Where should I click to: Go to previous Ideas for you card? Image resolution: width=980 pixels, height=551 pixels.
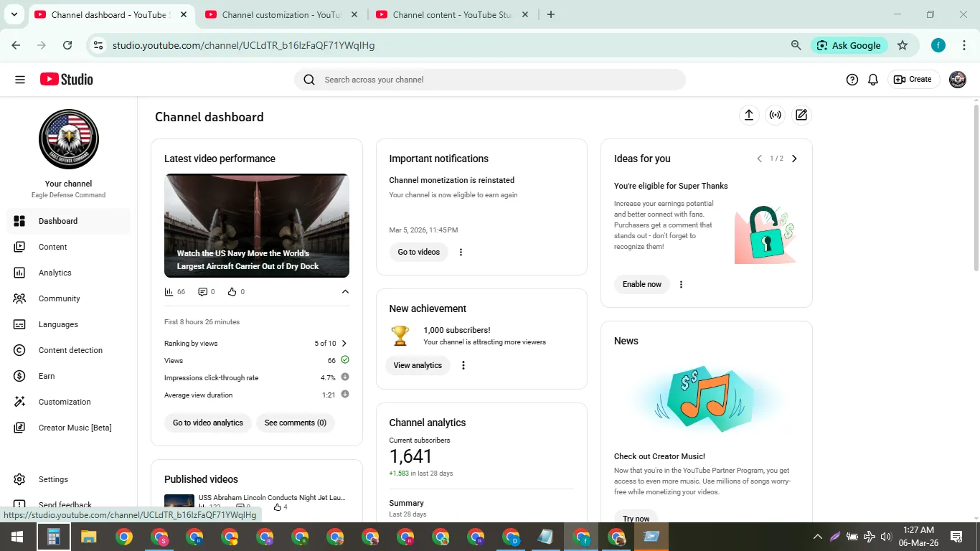coord(760,159)
